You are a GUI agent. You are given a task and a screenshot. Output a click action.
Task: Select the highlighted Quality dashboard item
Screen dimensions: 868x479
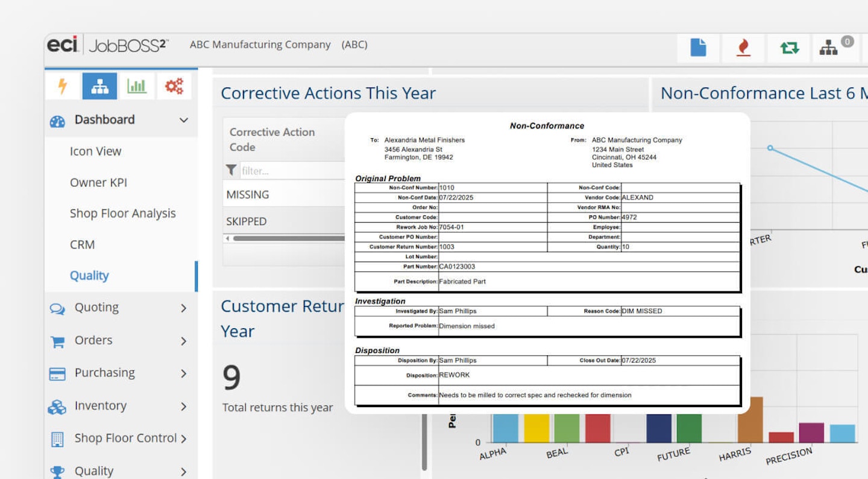(89, 276)
